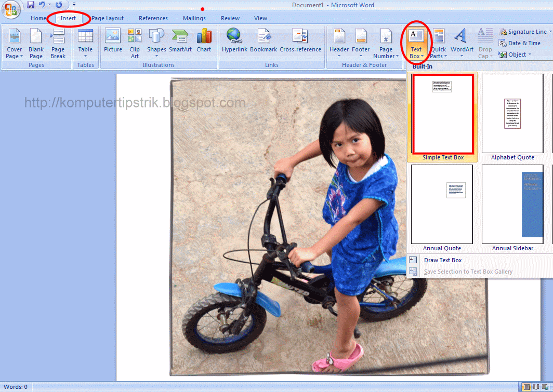This screenshot has width=553, height=392.
Task: Open the Footer dropdown
Action: tap(361, 43)
